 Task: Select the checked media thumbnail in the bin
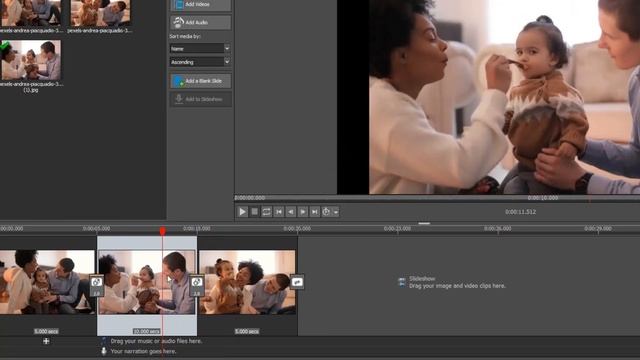click(x=31, y=60)
